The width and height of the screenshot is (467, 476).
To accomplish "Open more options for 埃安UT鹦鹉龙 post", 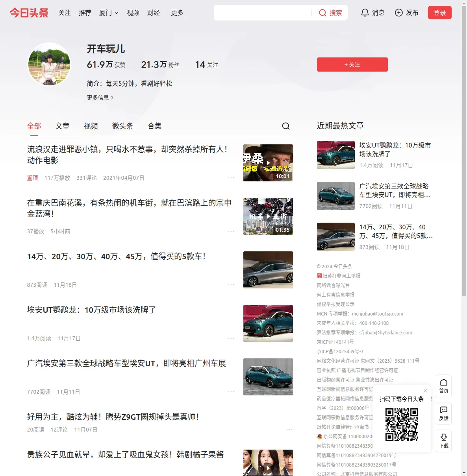I will click(231, 338).
